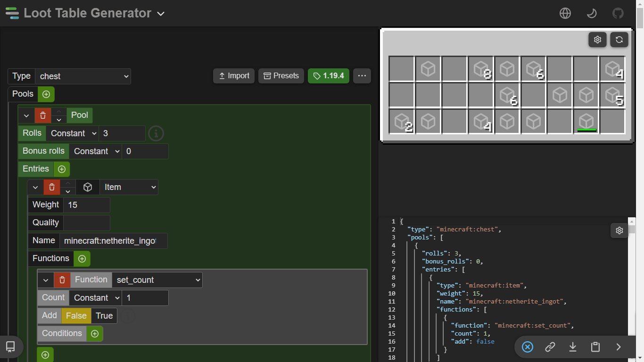
Task: Edit the Count value field 1
Action: pos(145,298)
